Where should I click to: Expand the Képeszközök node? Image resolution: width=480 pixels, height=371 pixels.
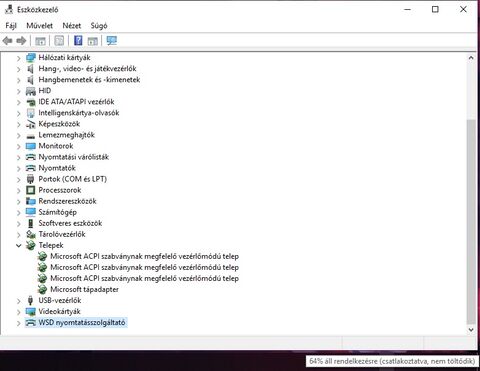(x=19, y=124)
